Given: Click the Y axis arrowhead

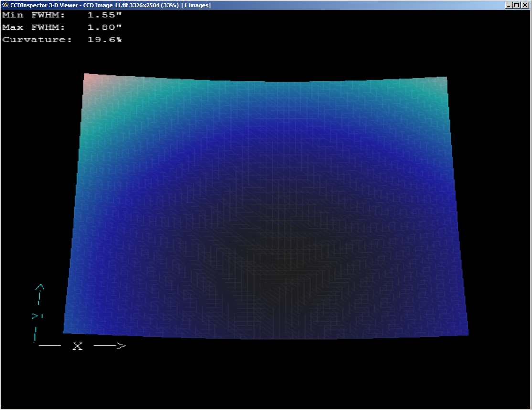Looking at the screenshot, I should click(40, 287).
